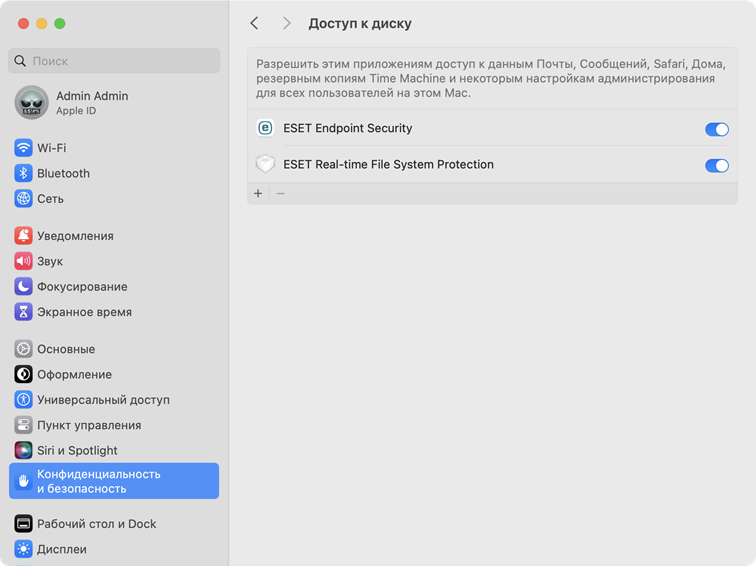Image resolution: width=756 pixels, height=566 pixels.
Task: Go forward with the right chevron
Action: coord(287,23)
